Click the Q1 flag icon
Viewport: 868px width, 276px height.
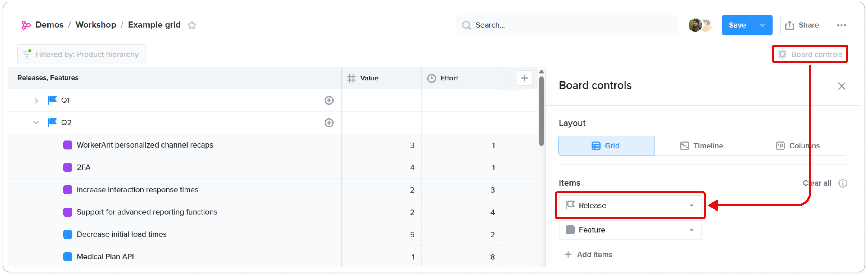[x=52, y=100]
